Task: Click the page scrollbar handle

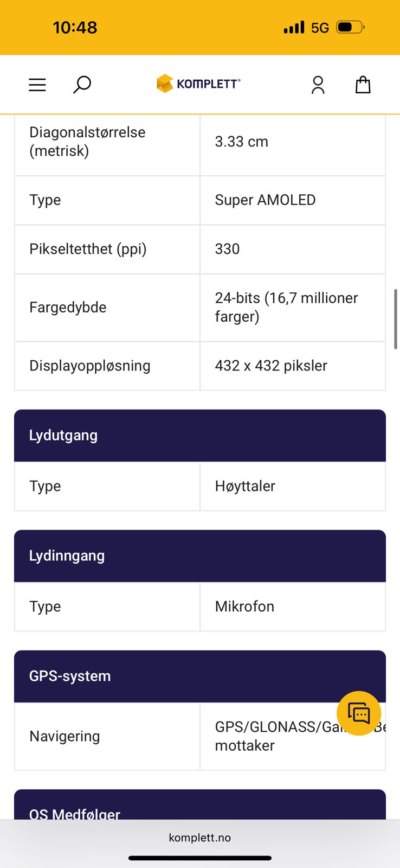Action: click(x=396, y=319)
